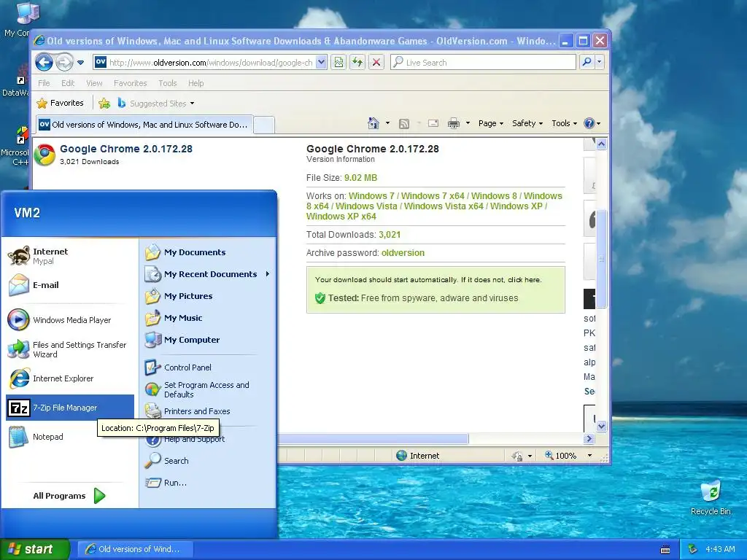
Task: Click the Favorites star button
Action: pyautogui.click(x=61, y=103)
